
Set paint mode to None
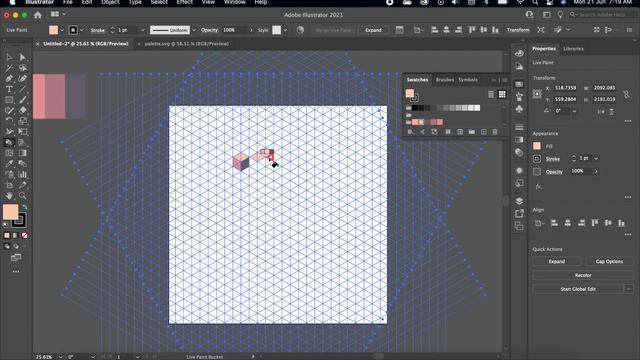pos(24,236)
